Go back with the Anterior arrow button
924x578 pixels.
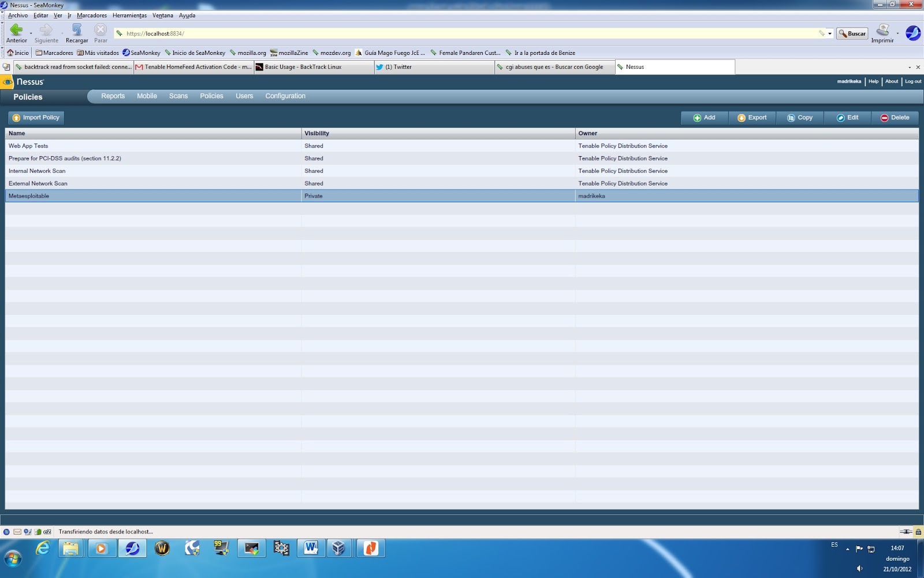pos(16,34)
